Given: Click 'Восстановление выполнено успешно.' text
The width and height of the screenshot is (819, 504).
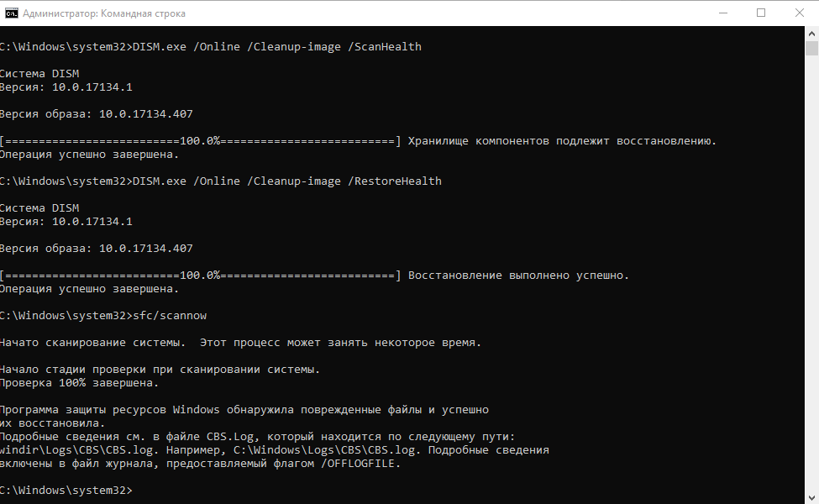Looking at the screenshot, I should click(518, 276).
